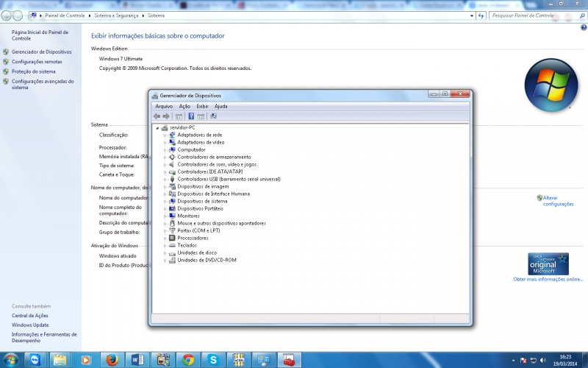The width and height of the screenshot is (588, 368).
Task: Open Página Inicial do Painel de Controle
Action: click(x=40, y=35)
